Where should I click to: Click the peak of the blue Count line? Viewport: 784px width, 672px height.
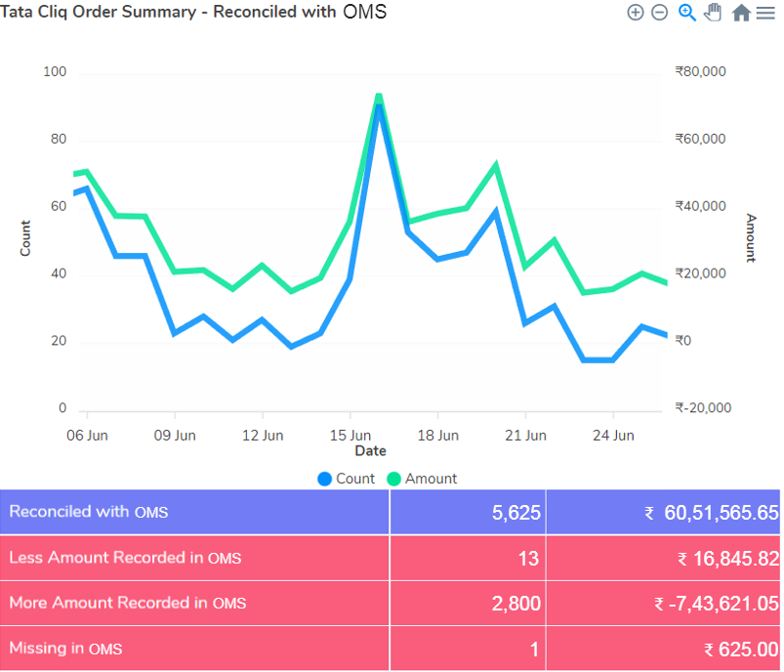tap(379, 105)
